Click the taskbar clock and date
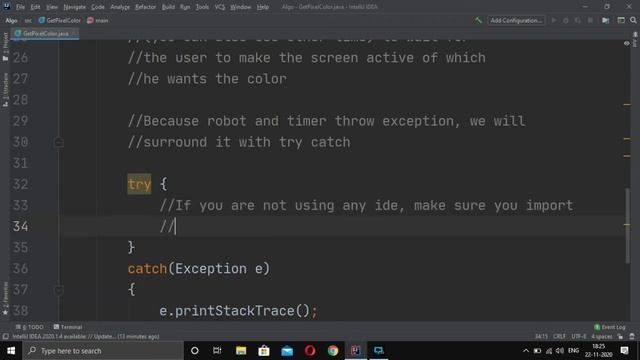 coord(598,351)
